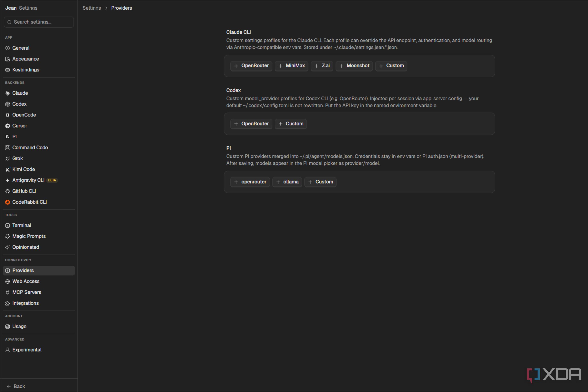Viewport: 588px width, 392px height.
Task: Click the Web Access globe icon
Action: [7, 281]
